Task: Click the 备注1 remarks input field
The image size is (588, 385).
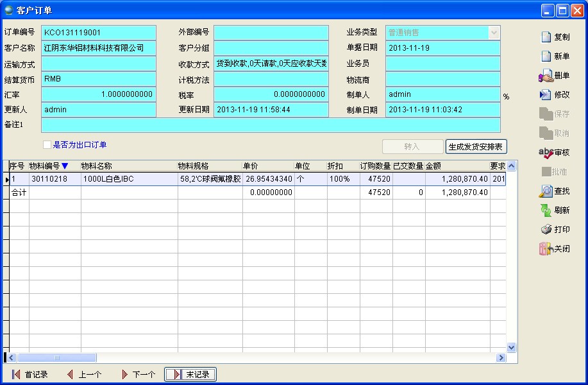Action: point(271,125)
